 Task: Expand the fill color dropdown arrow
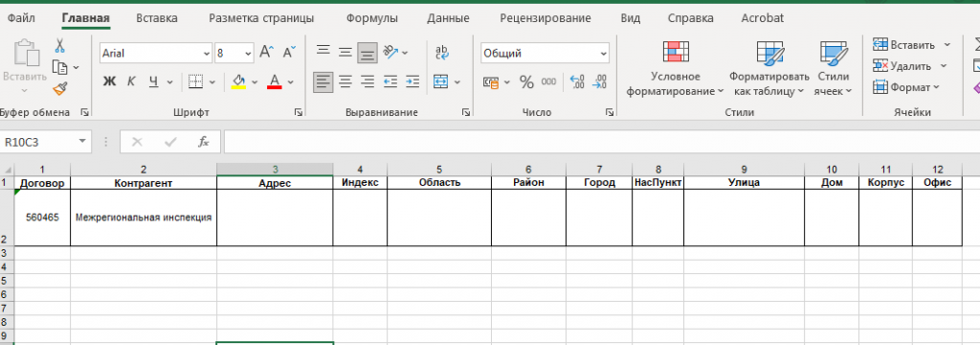point(255,82)
